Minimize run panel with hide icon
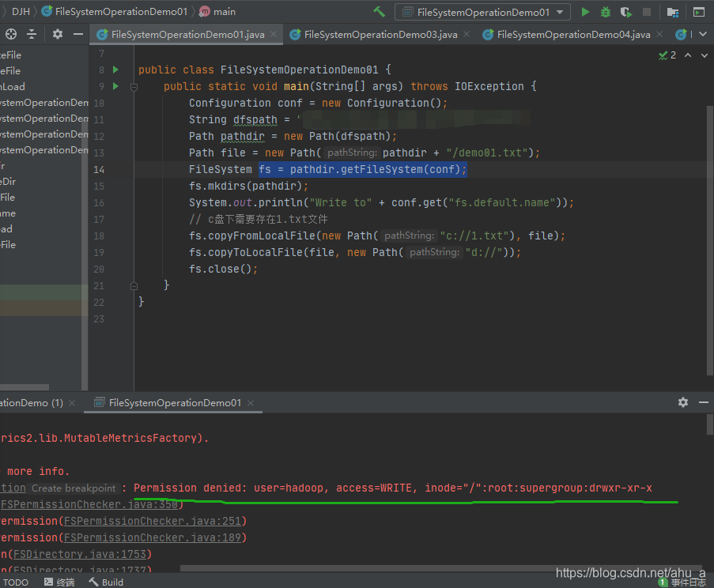 (704, 402)
